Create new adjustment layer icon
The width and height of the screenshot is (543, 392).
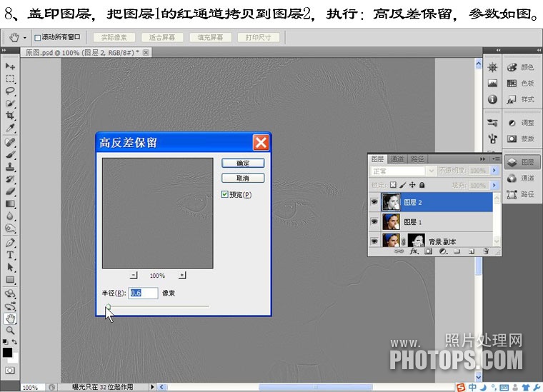click(442, 251)
